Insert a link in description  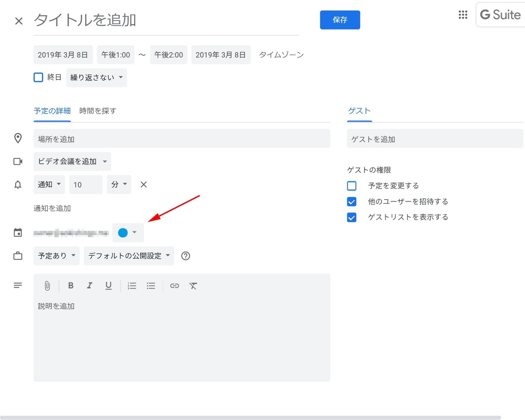point(175,286)
